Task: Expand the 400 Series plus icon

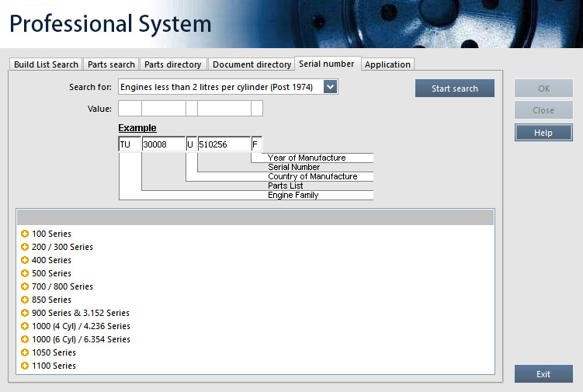Action: (x=25, y=260)
